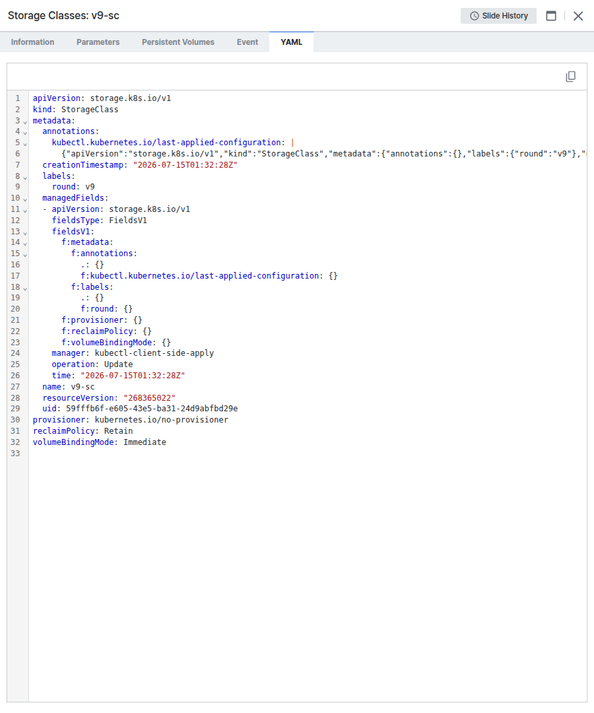The image size is (594, 713).
Task: Collapse the annotations block on line 4
Action: click(25, 132)
